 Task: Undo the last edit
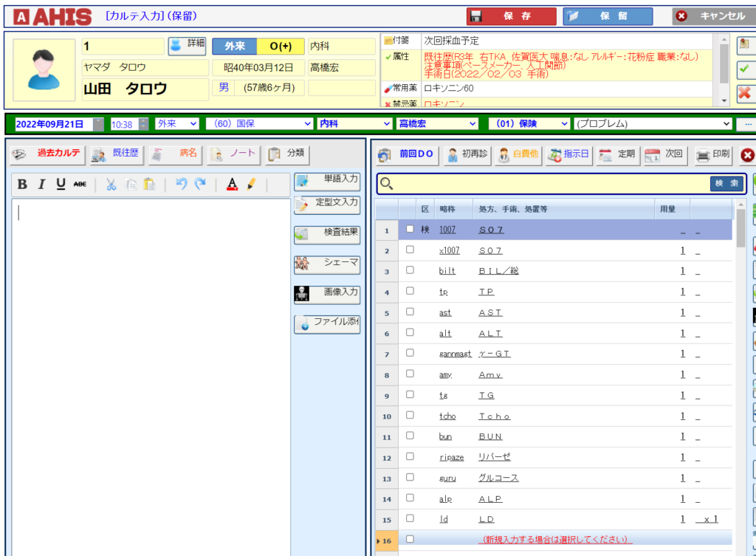tap(182, 184)
